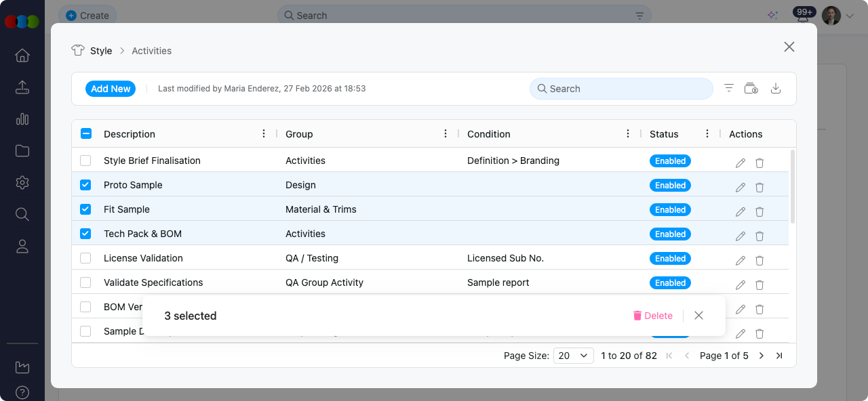Select the Home icon in the sidebar
The width and height of the screenshot is (868, 401).
coord(22,56)
